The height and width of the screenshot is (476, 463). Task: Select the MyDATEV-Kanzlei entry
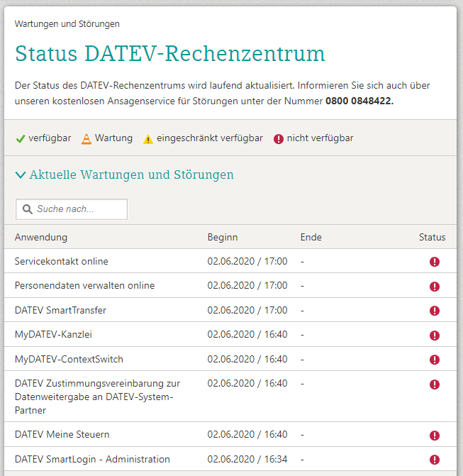click(53, 334)
